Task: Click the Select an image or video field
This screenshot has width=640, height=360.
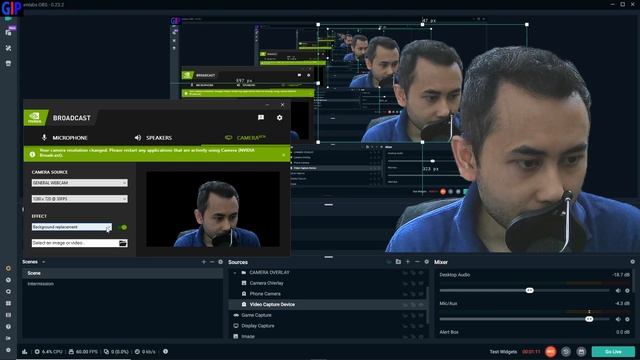Action: point(75,243)
